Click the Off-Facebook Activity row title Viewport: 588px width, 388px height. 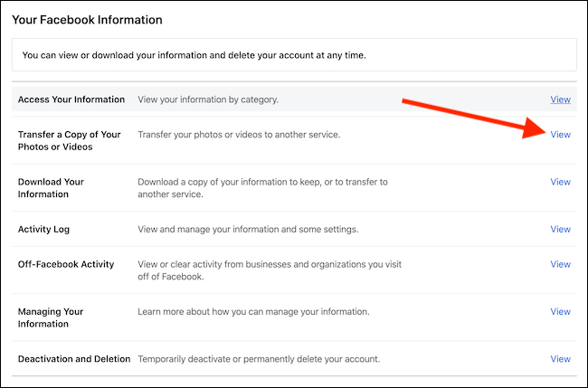[x=66, y=264]
